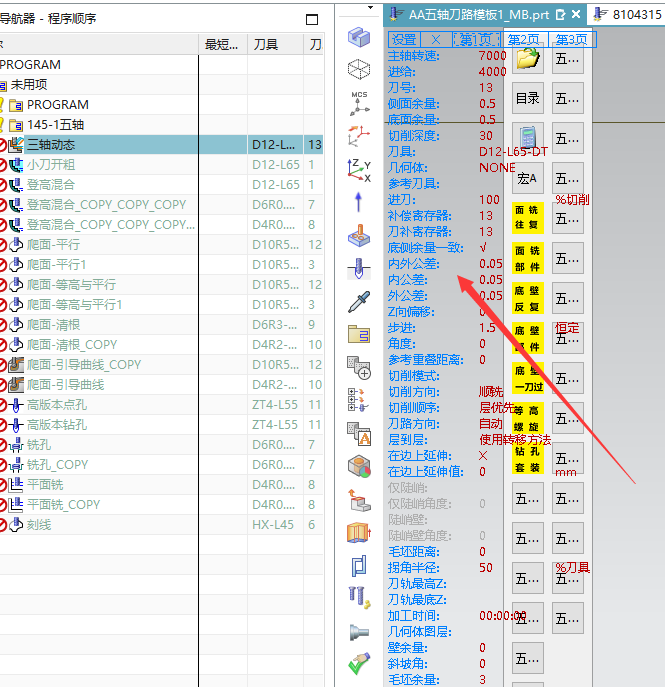Click the blue interlocking bracket icon
The width and height of the screenshot is (665, 687).
[x=359, y=566]
